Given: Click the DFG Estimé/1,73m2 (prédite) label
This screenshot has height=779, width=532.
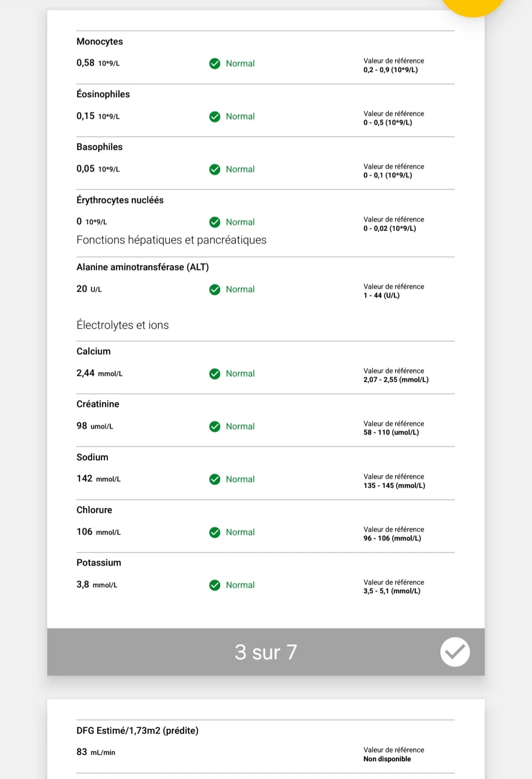Looking at the screenshot, I should point(137,731).
